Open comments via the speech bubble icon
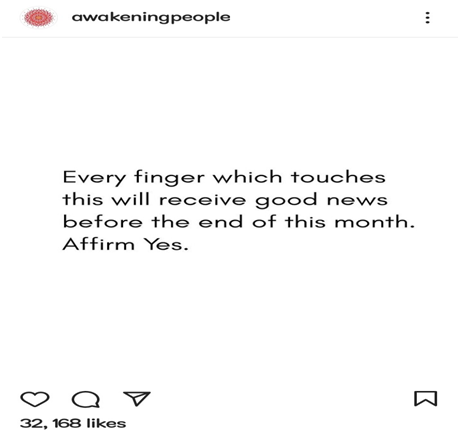This screenshot has width=460, height=432. pos(86,399)
